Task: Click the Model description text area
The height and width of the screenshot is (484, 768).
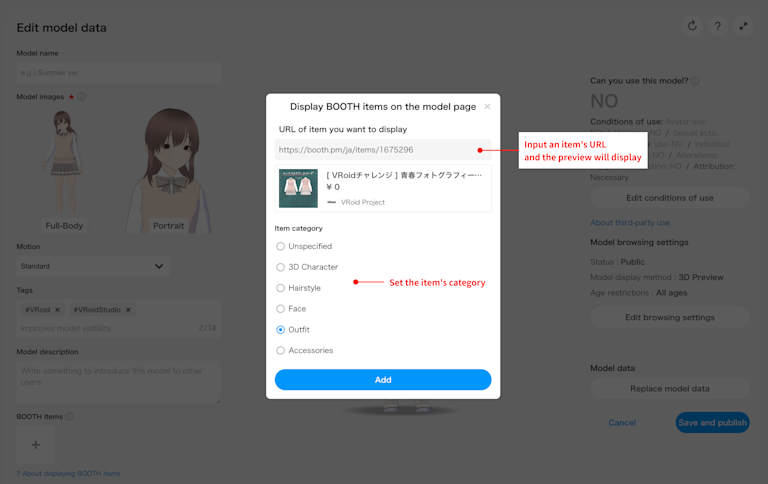Action: [118, 382]
